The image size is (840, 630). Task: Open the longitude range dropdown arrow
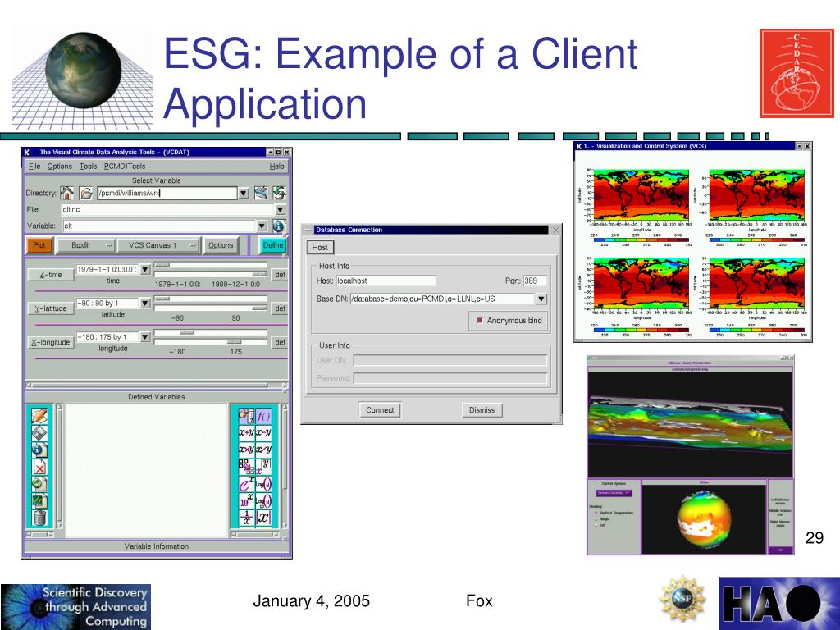tap(145, 337)
